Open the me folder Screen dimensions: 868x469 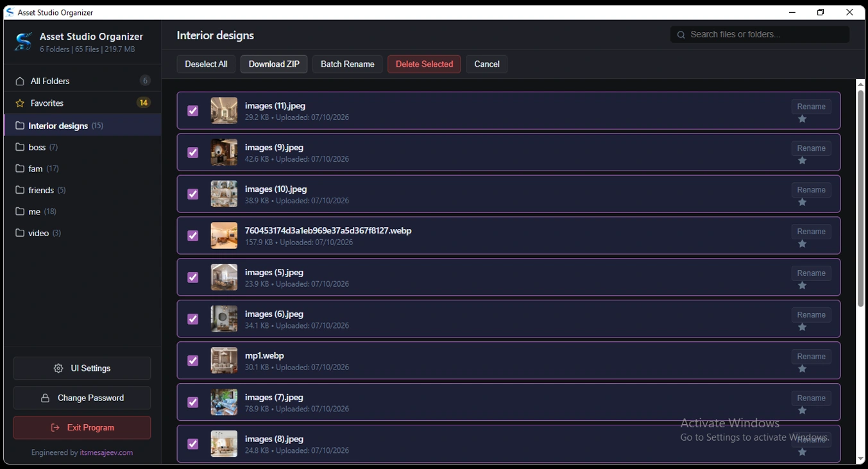click(82, 212)
